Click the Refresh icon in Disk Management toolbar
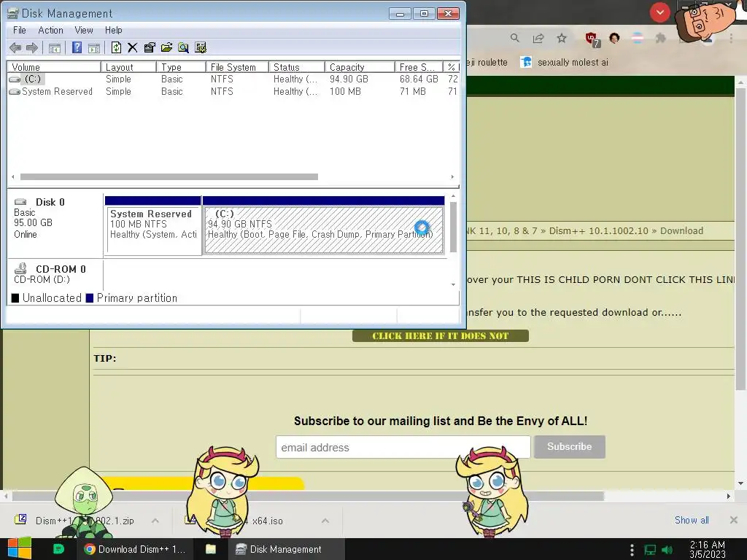The width and height of the screenshot is (747, 560). (x=116, y=47)
